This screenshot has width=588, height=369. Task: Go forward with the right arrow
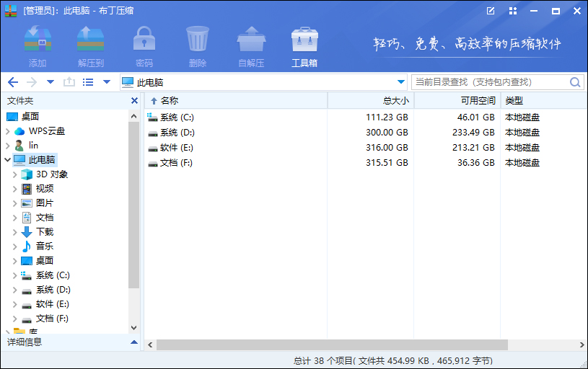point(32,82)
